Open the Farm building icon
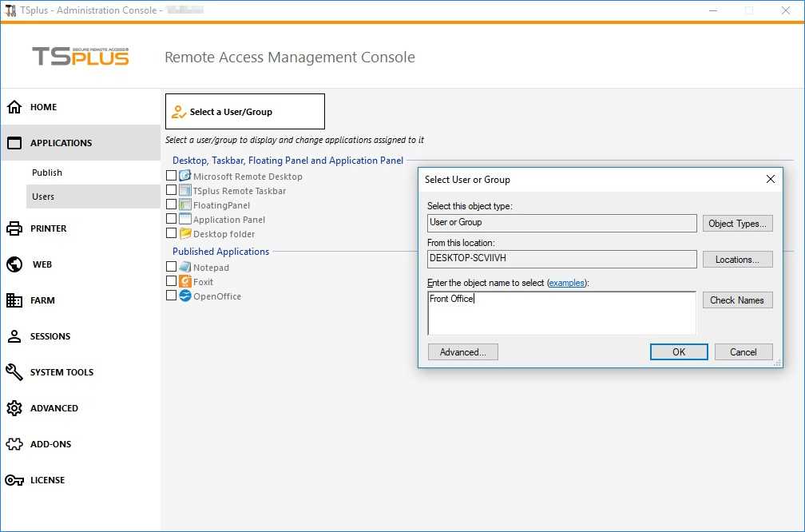This screenshot has height=532, width=805. (x=14, y=300)
